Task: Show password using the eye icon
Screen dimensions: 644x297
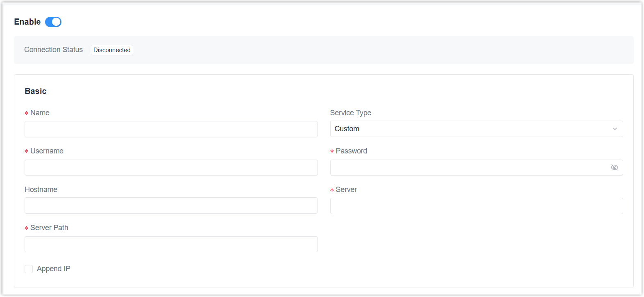Action: click(614, 167)
